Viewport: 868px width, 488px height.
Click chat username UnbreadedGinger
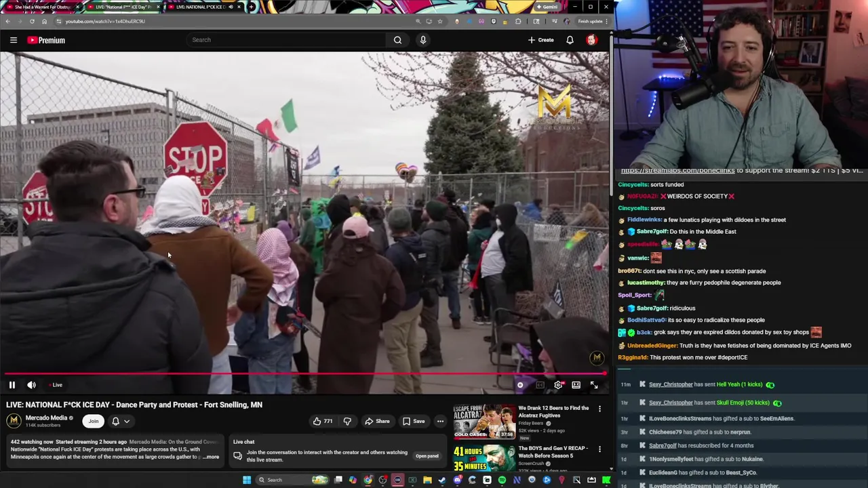coord(652,346)
